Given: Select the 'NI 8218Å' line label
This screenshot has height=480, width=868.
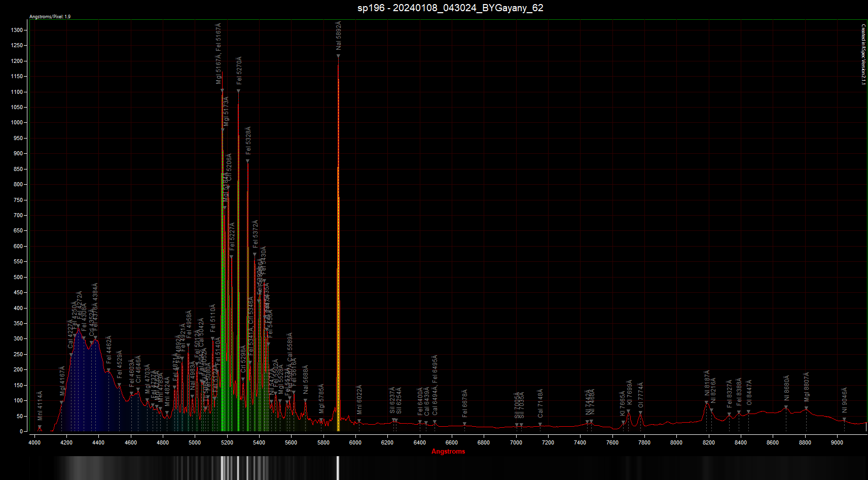Looking at the screenshot, I should pyautogui.click(x=713, y=390).
